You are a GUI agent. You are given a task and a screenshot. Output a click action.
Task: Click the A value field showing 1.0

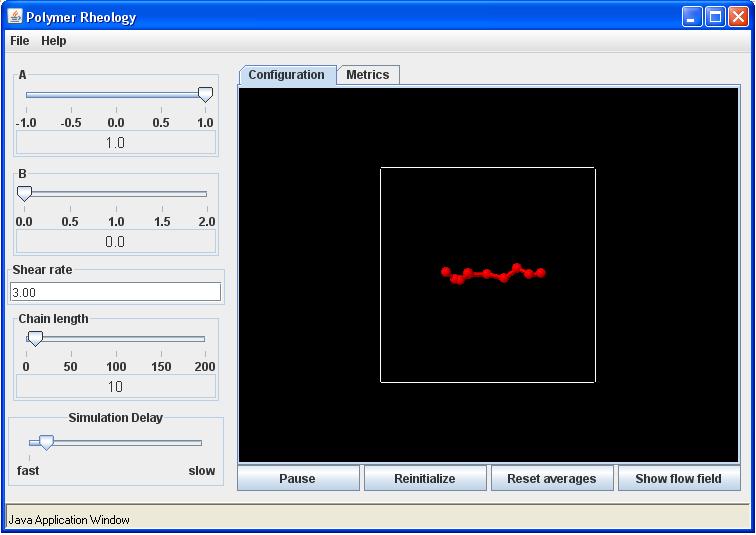[x=116, y=143]
